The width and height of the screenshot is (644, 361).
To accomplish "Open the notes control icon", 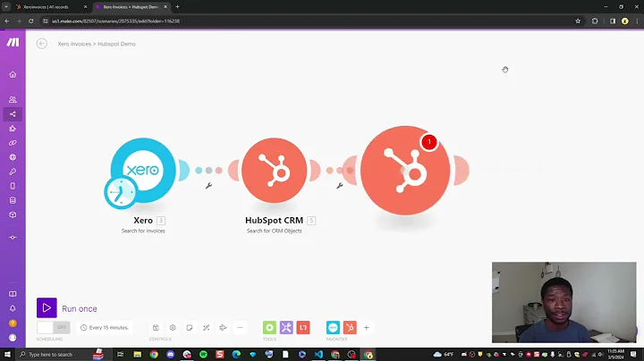I will pyautogui.click(x=190, y=327).
